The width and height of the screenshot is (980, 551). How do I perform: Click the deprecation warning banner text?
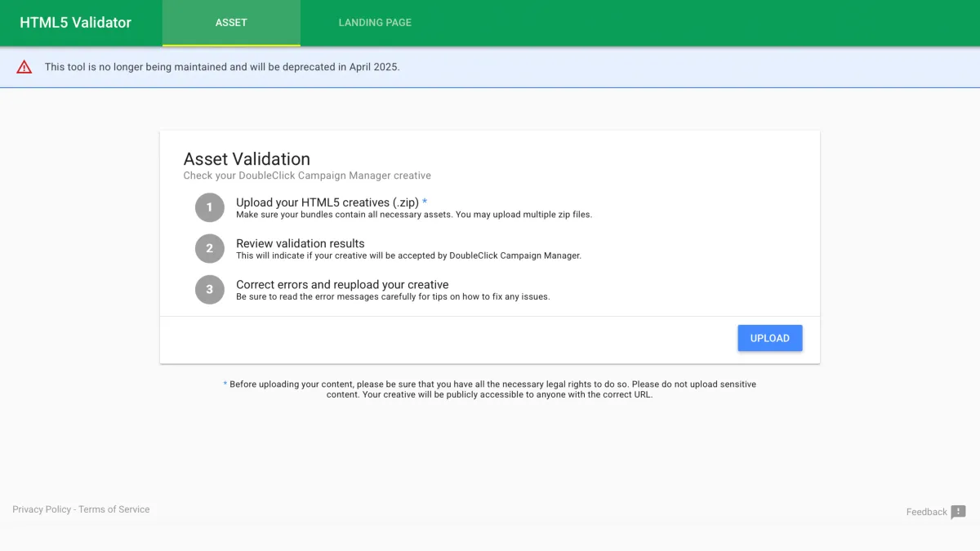tap(221, 66)
